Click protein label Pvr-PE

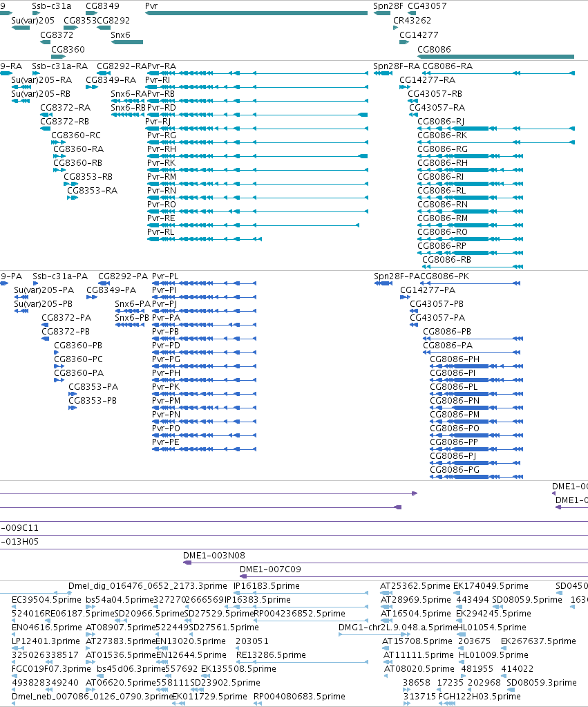166,442
